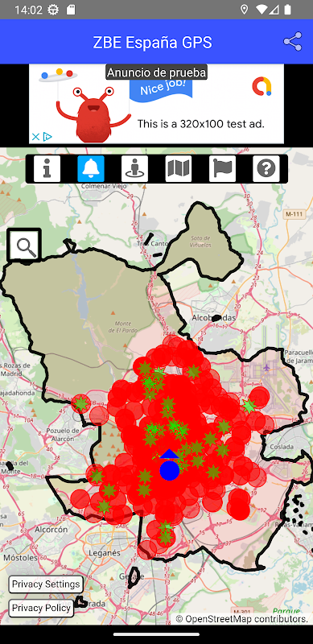Tap the status bar settings gear icon
The height and width of the screenshot is (644, 313).
53,10
